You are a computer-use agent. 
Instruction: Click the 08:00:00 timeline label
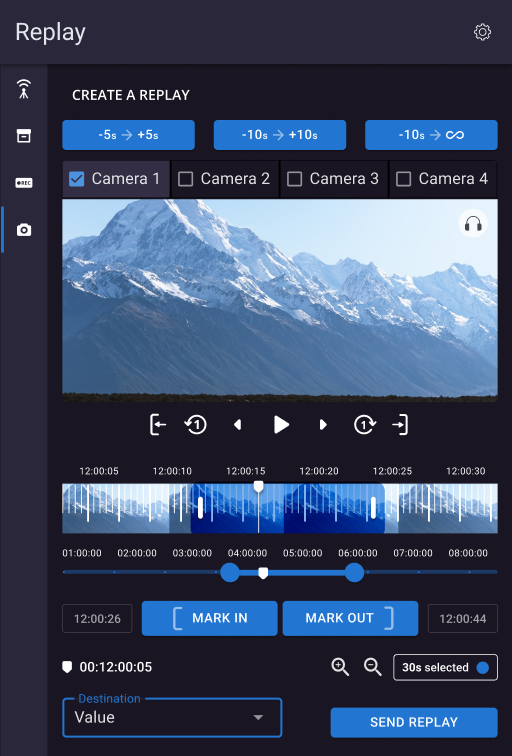[468, 553]
